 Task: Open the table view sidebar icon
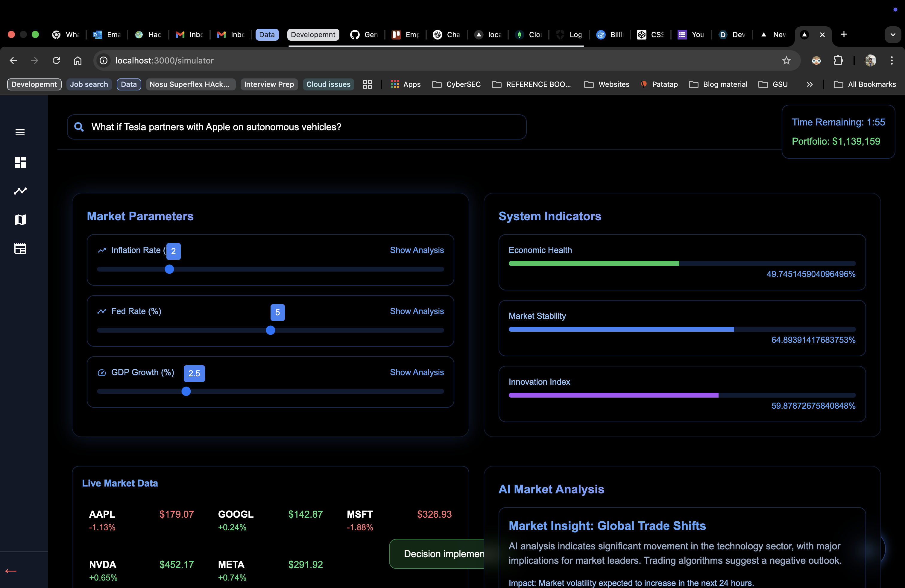20,249
